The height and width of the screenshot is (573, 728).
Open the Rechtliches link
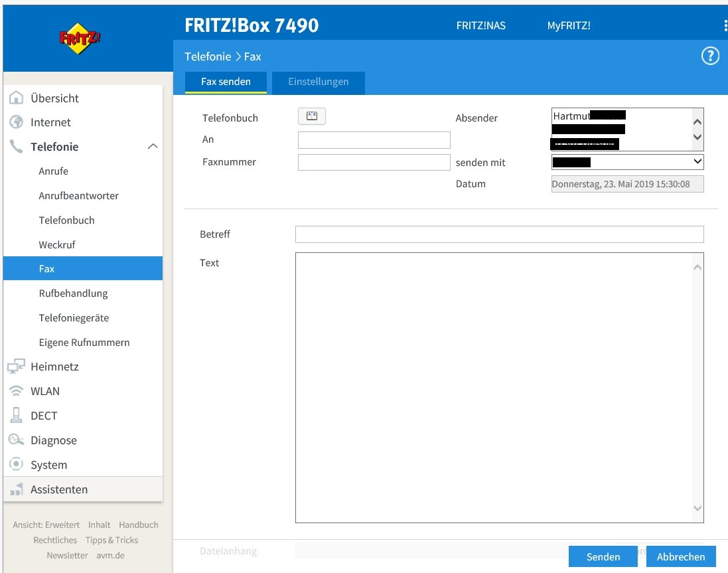coord(55,540)
